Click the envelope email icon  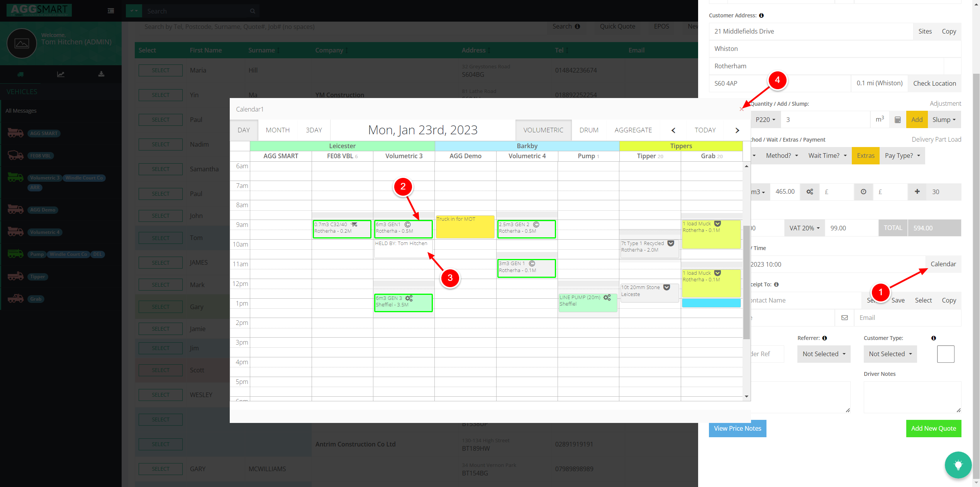click(x=844, y=318)
